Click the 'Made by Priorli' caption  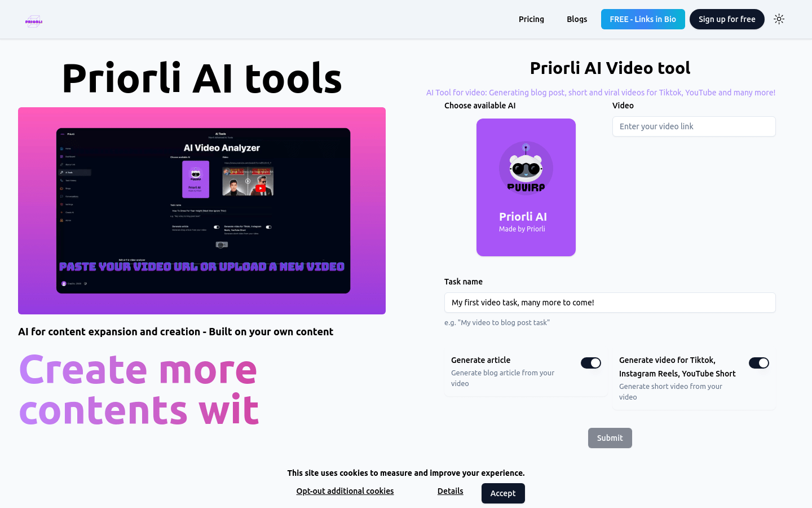coord(522,229)
